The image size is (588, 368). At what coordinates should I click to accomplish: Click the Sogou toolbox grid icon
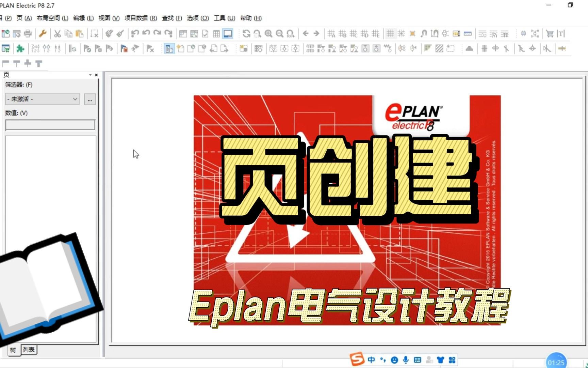[x=452, y=360]
